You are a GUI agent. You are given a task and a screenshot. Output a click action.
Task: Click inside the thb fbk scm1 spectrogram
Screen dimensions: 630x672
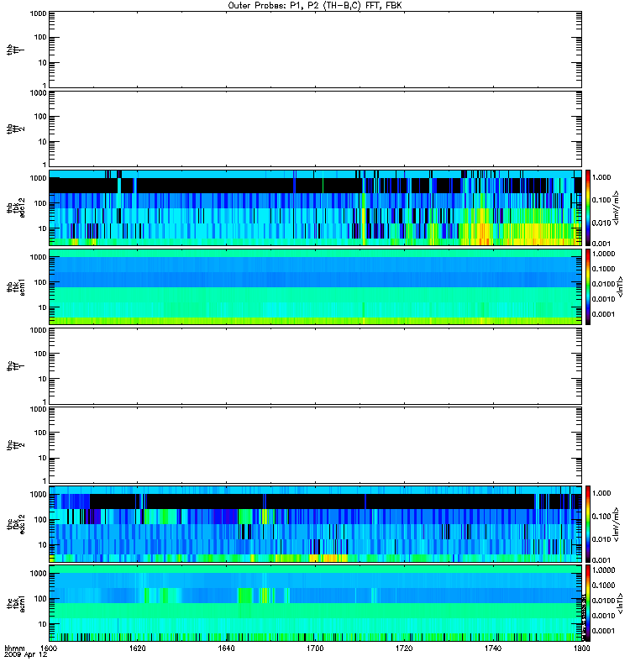pos(315,286)
